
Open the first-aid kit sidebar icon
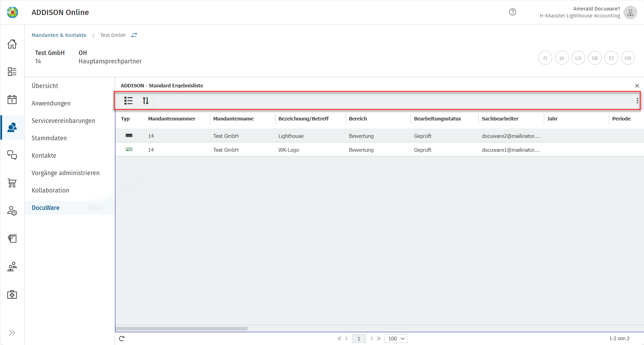[x=12, y=295]
